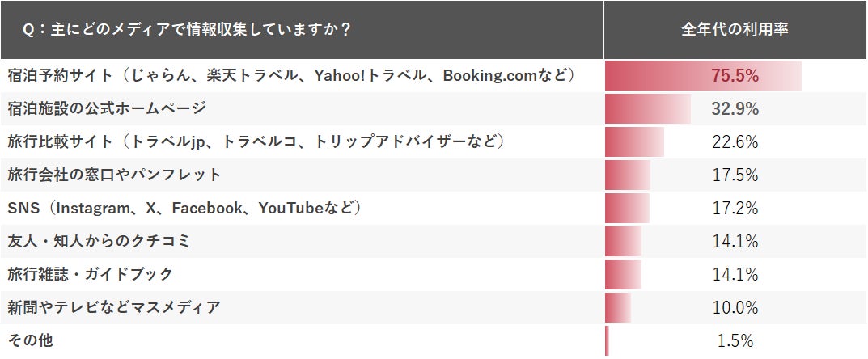The width and height of the screenshot is (868, 359).
Task: Select the 宿泊施設の公式ホームページ label
Action: 106,109
